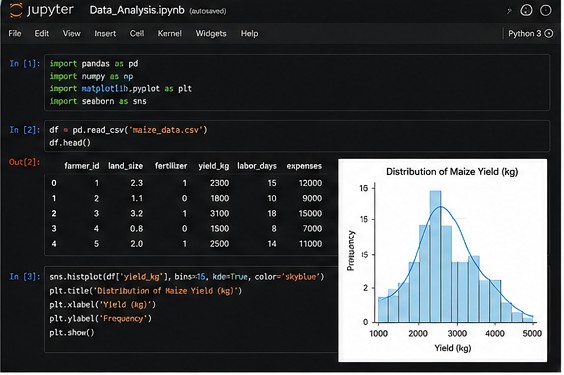Open the File menu
The image size is (564, 375).
pos(15,33)
